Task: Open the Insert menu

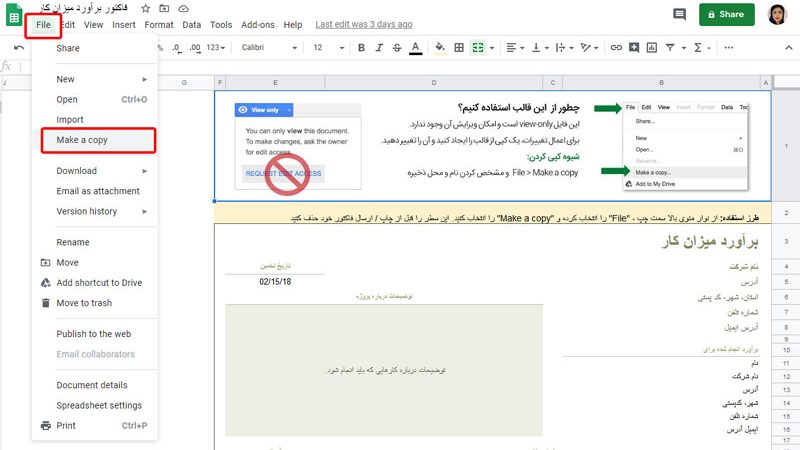Action: point(124,24)
